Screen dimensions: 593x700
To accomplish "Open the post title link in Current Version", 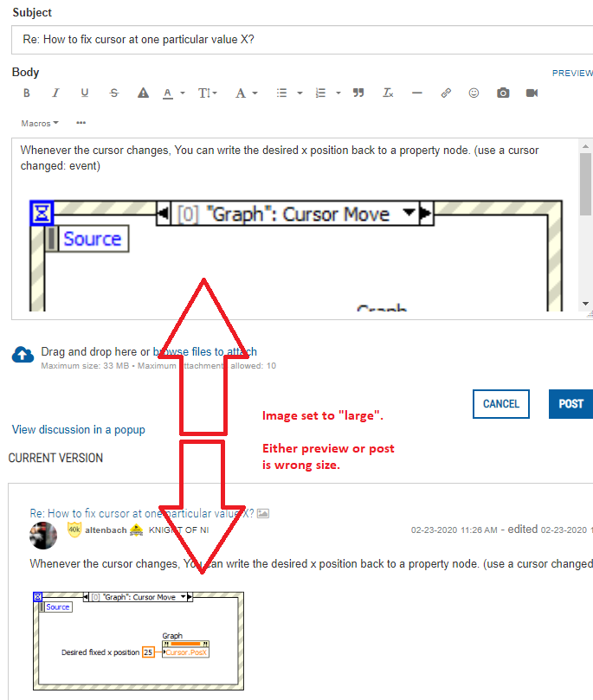I will coord(142,513).
